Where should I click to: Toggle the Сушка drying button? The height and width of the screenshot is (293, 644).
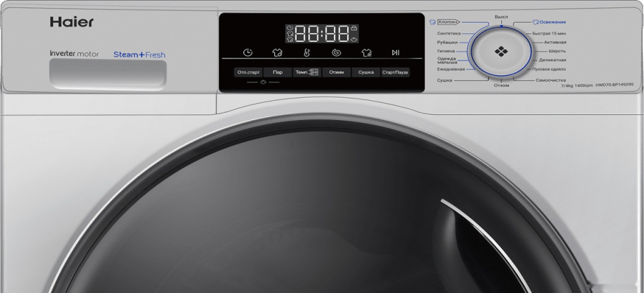point(366,72)
